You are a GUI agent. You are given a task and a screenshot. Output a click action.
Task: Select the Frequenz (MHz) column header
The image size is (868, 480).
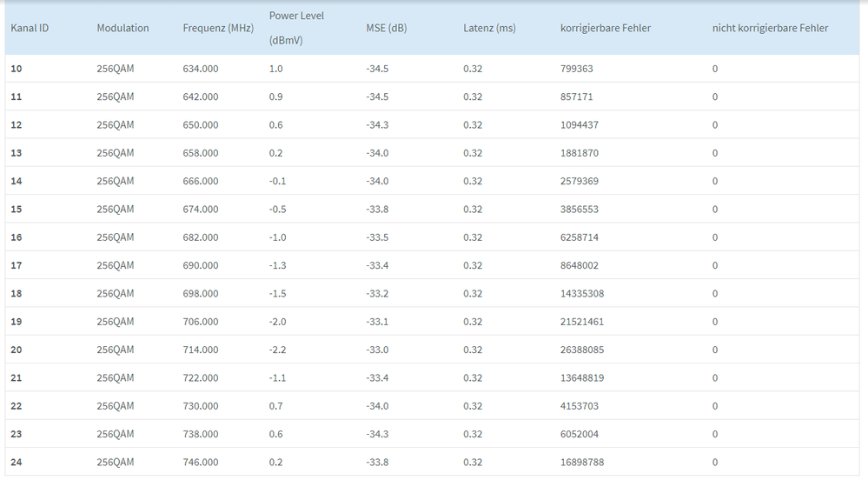pos(218,28)
